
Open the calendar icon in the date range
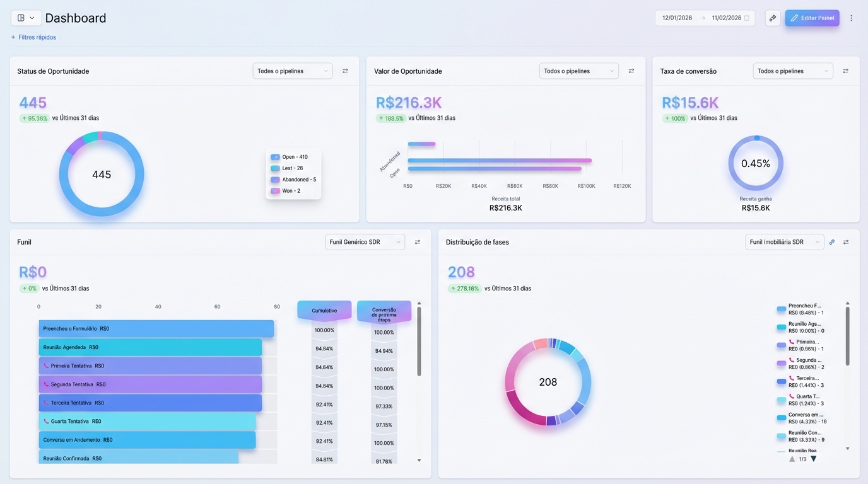click(747, 18)
